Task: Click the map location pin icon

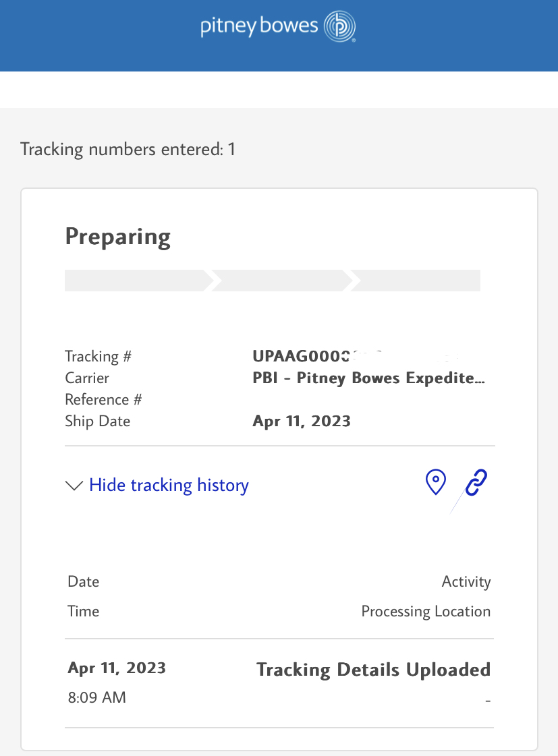Action: pos(437,483)
